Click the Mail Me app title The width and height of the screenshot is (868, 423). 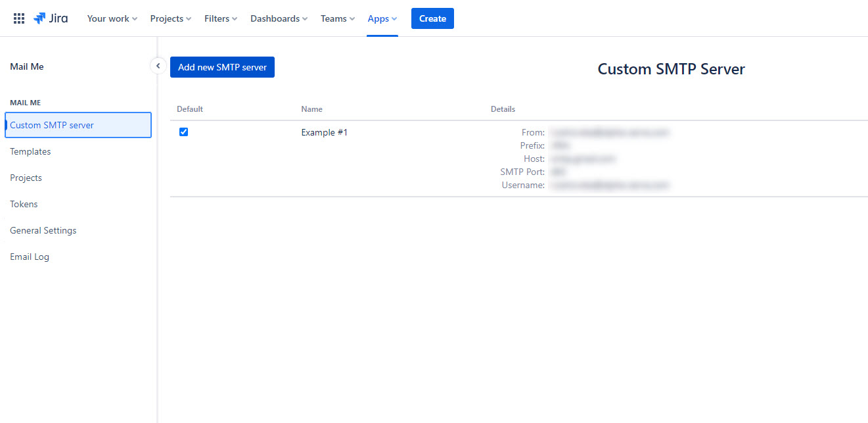[27, 66]
